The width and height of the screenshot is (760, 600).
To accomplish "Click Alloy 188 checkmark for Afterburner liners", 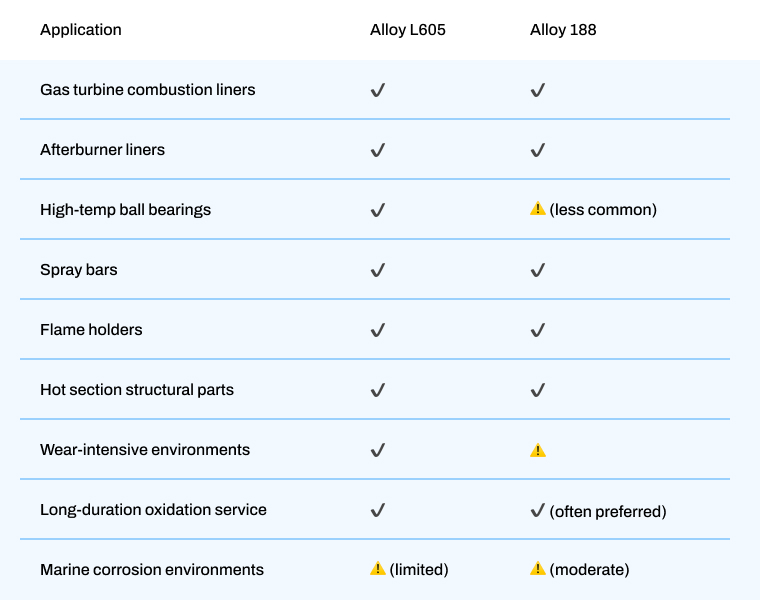I will 537,150.
